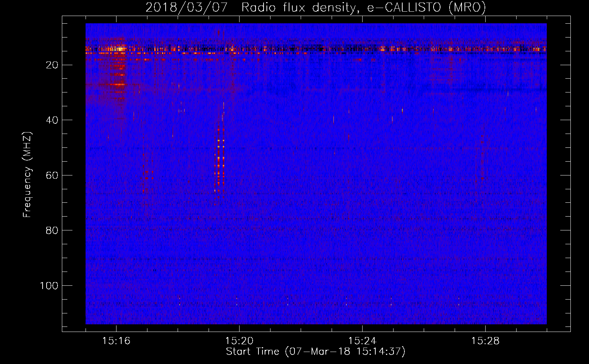Click the '15:28' time tick label

[485, 341]
